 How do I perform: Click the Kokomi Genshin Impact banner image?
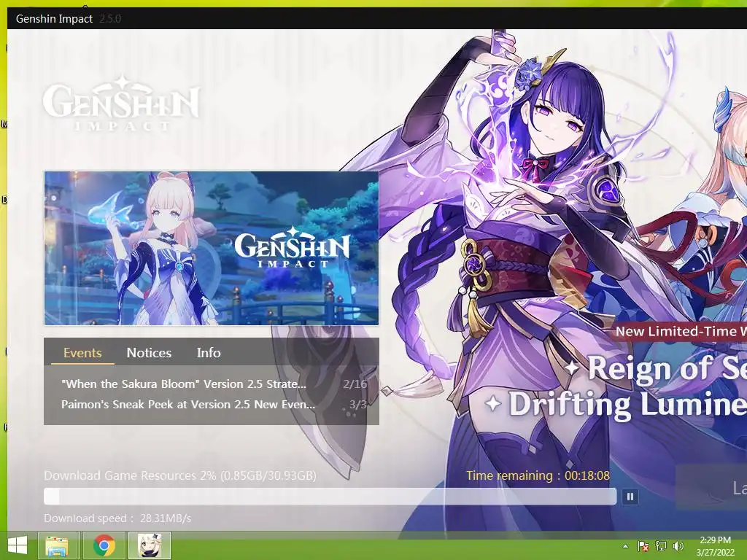pyautogui.click(x=212, y=248)
